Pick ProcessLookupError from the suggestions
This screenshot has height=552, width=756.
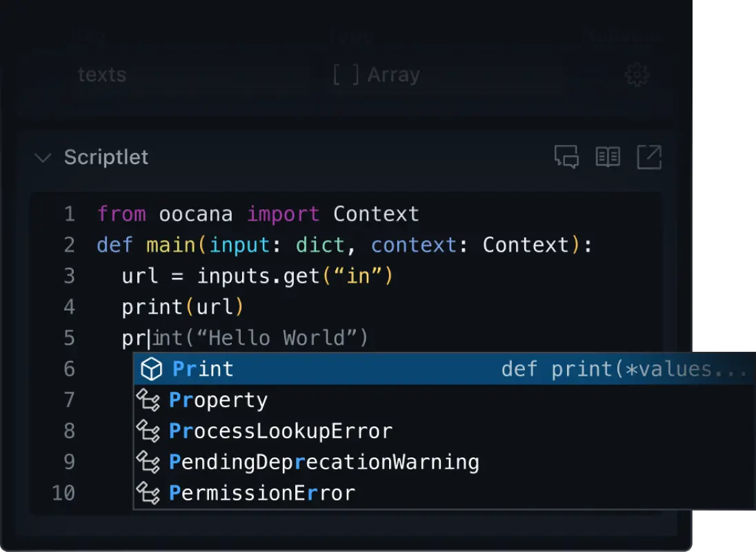pos(281,431)
